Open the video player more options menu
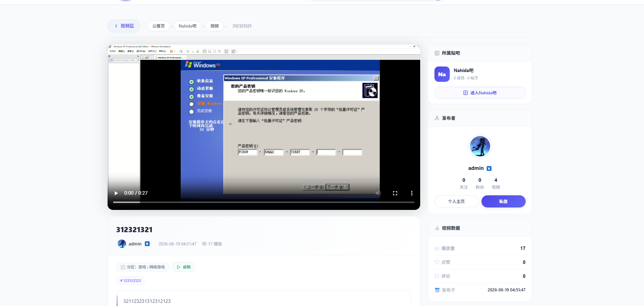Viewport: 644px width, 306px height. tap(412, 193)
